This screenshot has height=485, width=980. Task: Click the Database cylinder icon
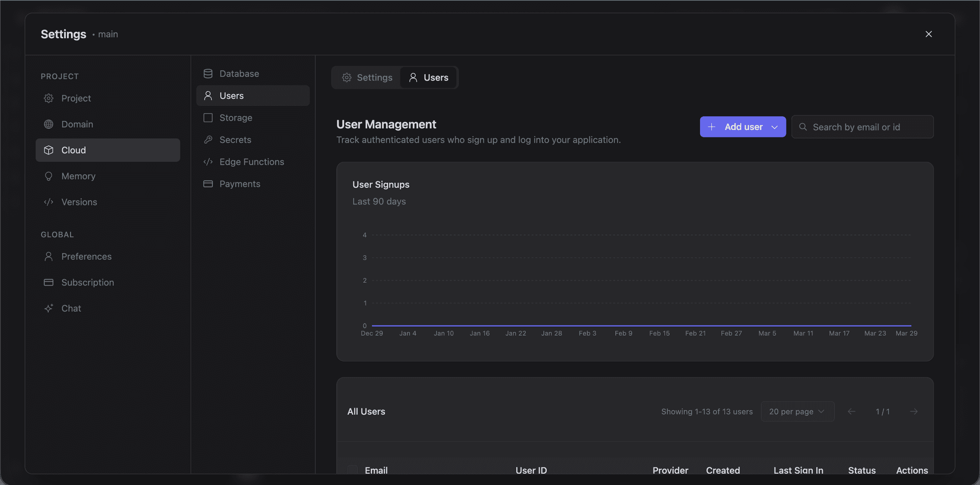coord(208,74)
